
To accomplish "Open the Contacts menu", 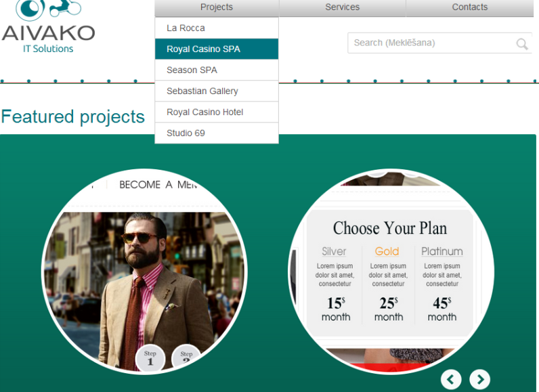I will pos(469,7).
